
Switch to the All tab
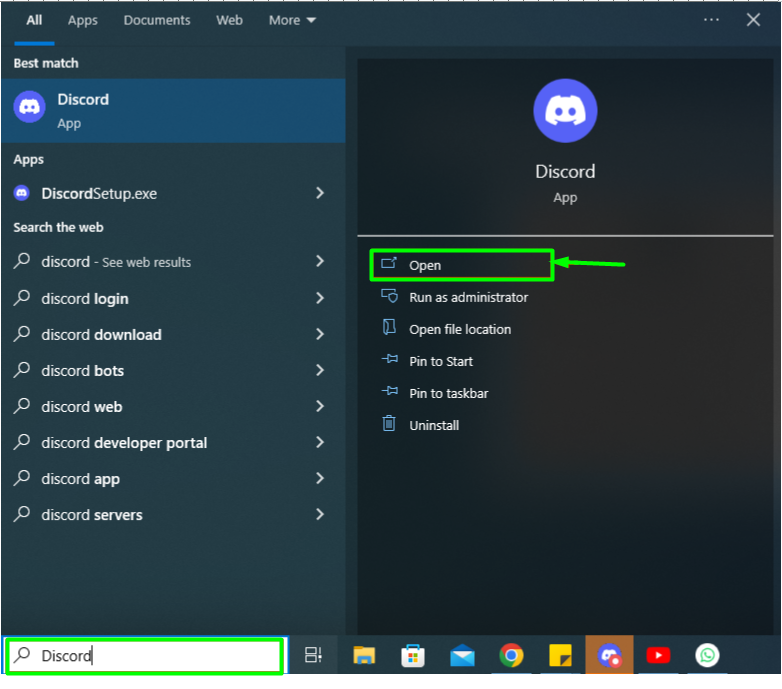(34, 20)
